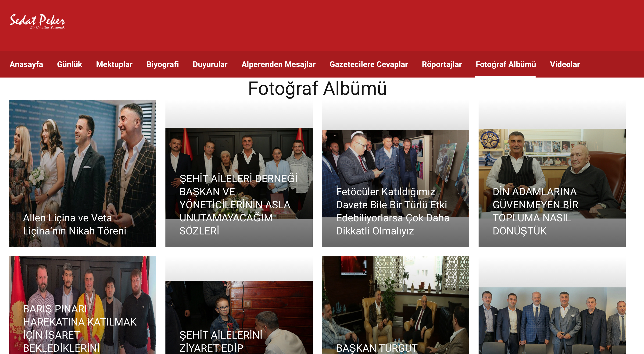Open the Şehit Aileleri Derneği Başkan album
Viewport: 644px width, 354px height.
[238, 204]
